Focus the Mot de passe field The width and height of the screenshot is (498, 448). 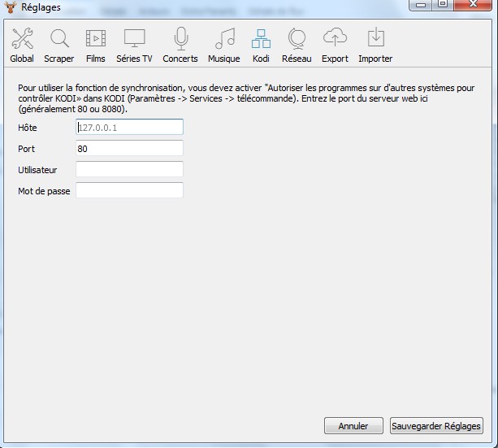coord(130,190)
